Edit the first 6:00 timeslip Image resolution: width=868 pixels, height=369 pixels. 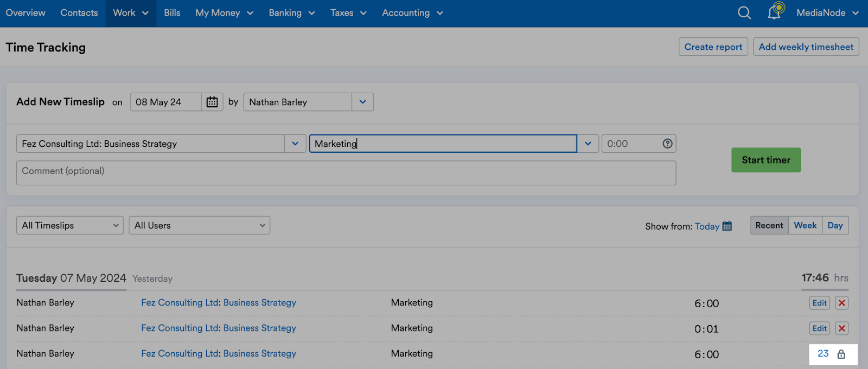pyautogui.click(x=819, y=303)
